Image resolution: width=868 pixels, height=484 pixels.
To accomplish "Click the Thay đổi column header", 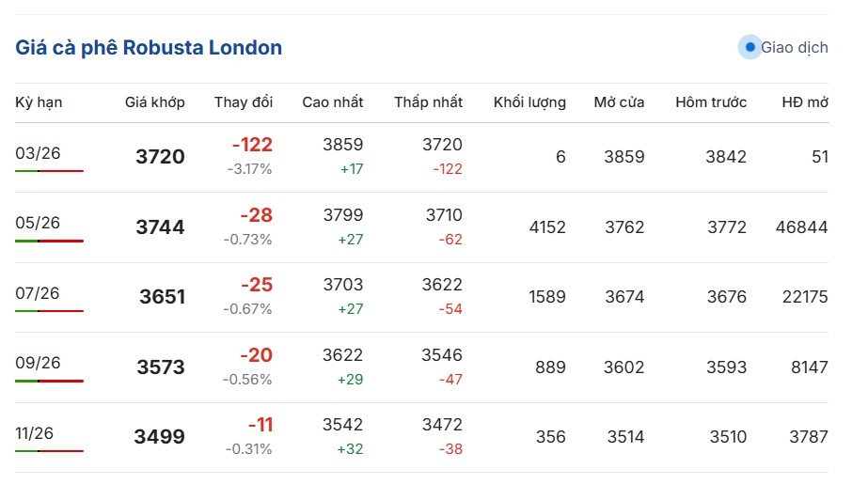I will click(244, 102).
